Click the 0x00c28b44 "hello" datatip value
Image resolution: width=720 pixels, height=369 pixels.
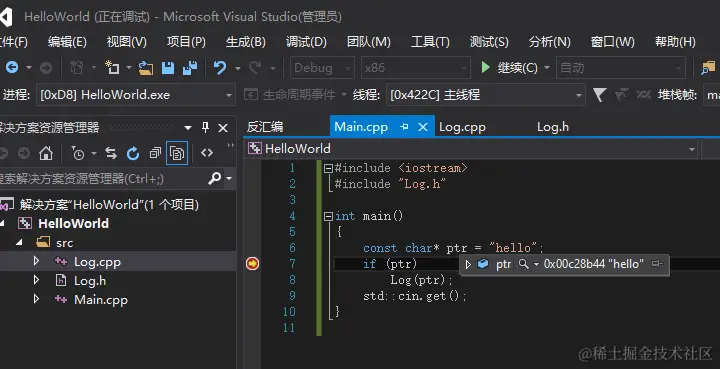[x=594, y=264]
